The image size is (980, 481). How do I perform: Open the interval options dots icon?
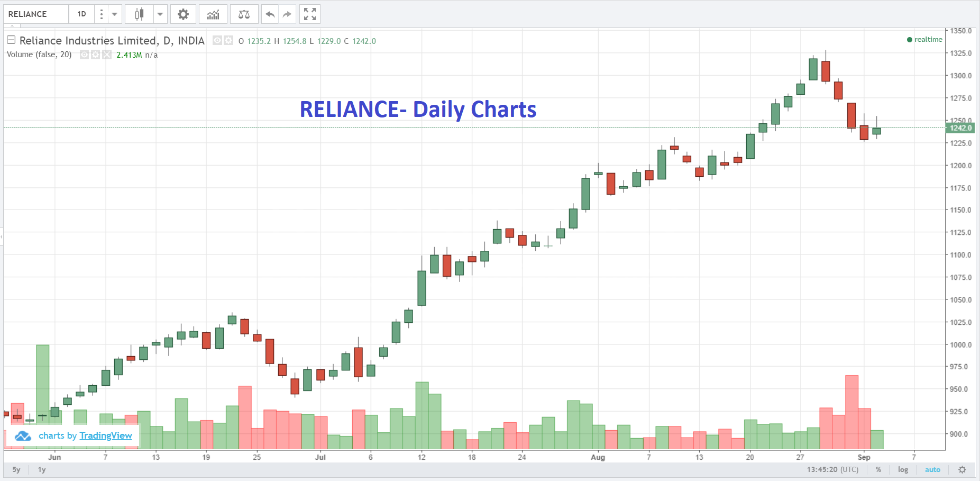click(x=101, y=14)
